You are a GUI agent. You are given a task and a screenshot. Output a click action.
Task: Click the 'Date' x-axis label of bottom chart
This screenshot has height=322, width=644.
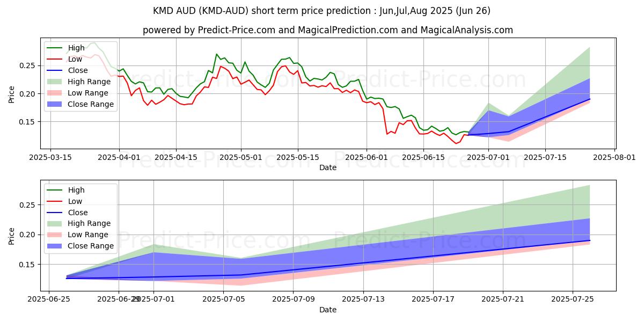click(327, 310)
